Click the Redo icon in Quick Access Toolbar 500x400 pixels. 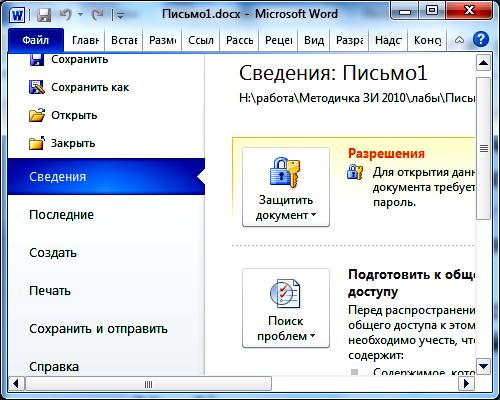click(97, 15)
